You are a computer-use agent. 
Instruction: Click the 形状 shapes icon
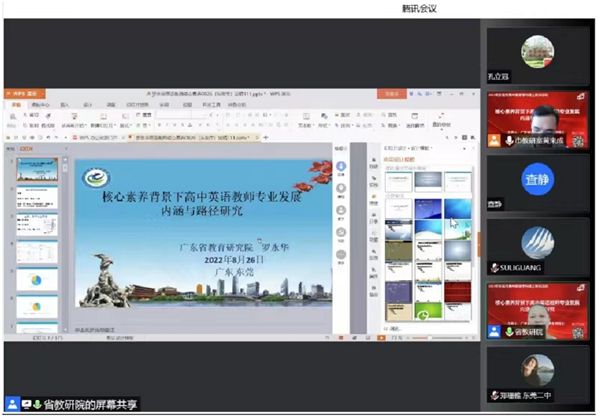tap(324, 116)
